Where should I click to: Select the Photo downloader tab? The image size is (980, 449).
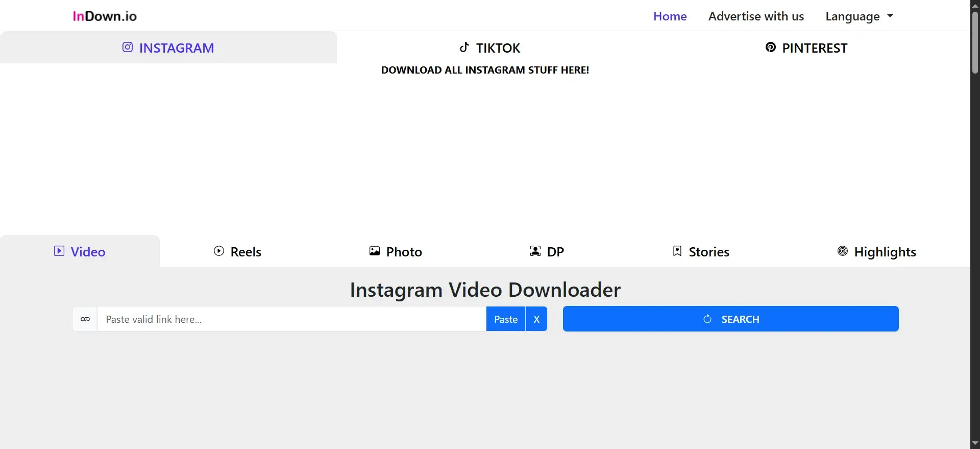[x=396, y=251]
